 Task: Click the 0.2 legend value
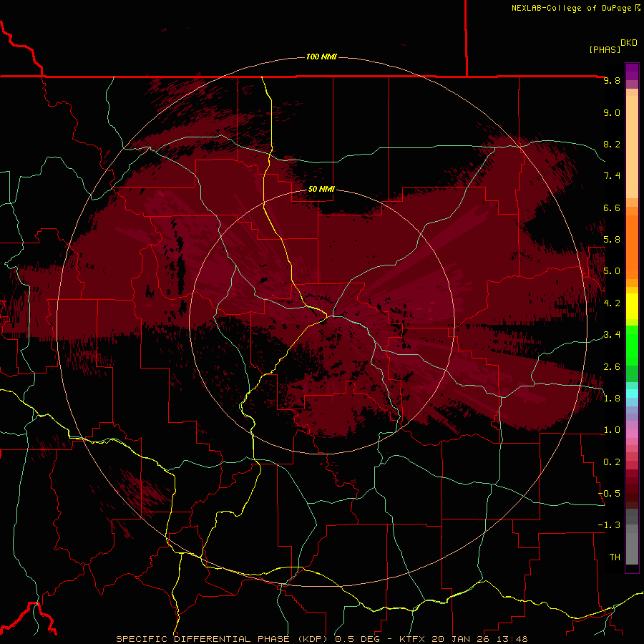pos(612,462)
